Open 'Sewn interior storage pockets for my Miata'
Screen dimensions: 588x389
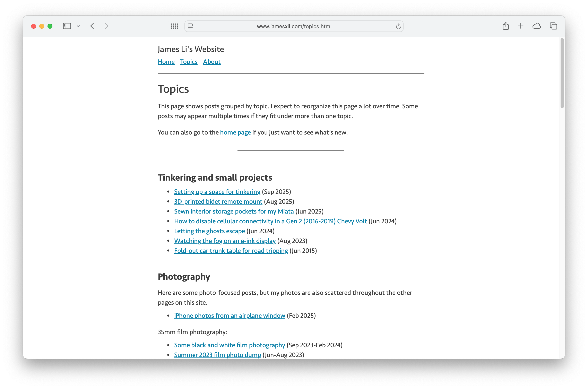click(x=234, y=211)
